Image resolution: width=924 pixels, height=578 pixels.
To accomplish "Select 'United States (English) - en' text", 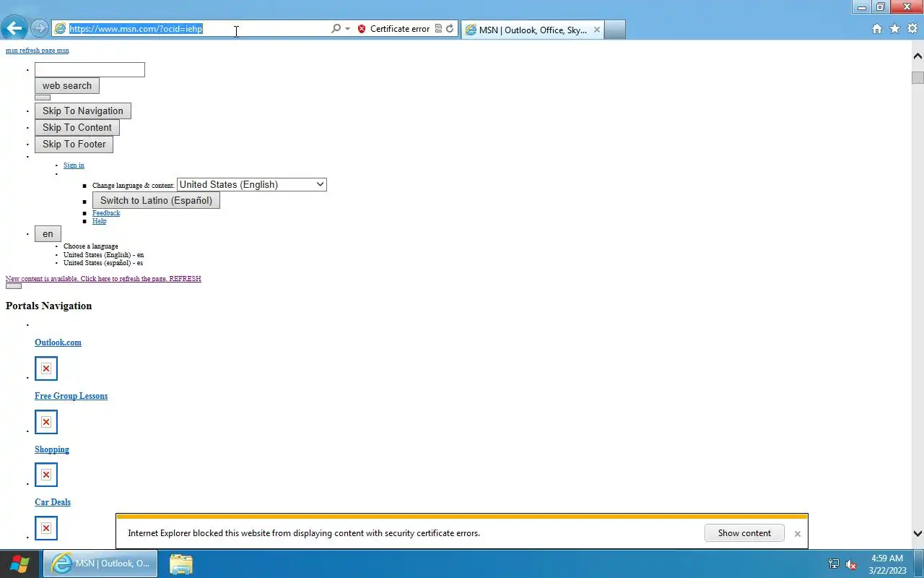I will click(x=103, y=255).
